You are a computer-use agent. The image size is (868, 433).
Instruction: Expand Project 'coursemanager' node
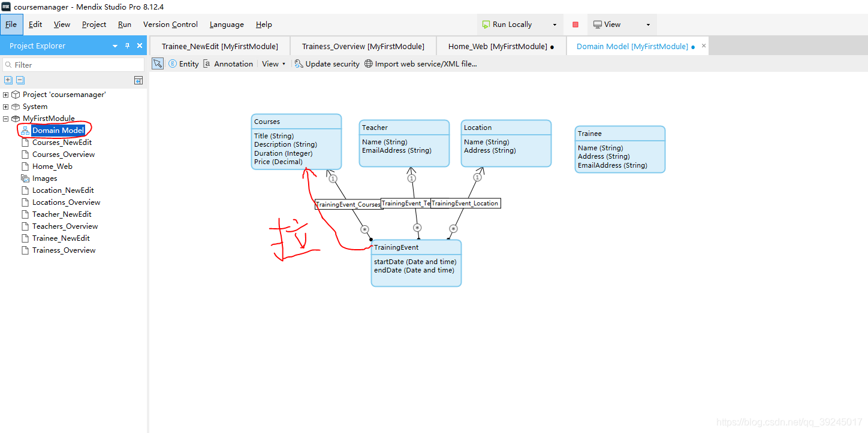[6, 95]
